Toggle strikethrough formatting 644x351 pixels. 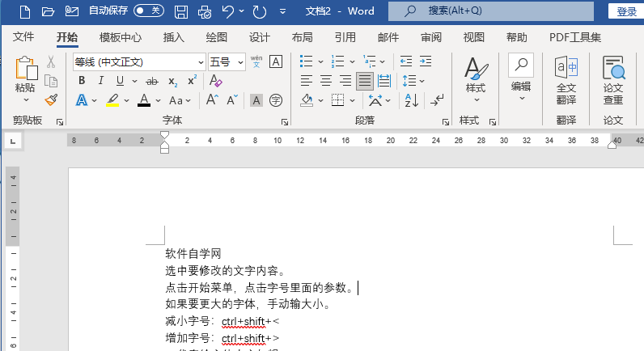coord(152,82)
